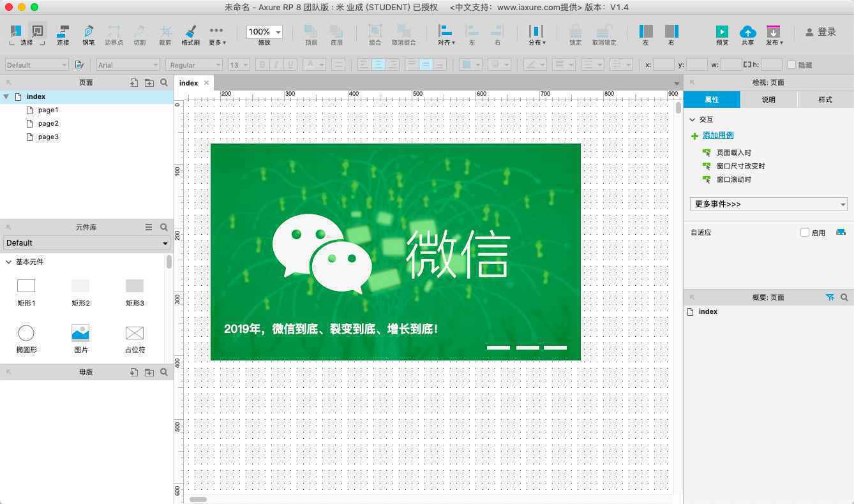Viewport: 854px width, 504px height.
Task: Open the Default widget library dropdown
Action: 87,242
